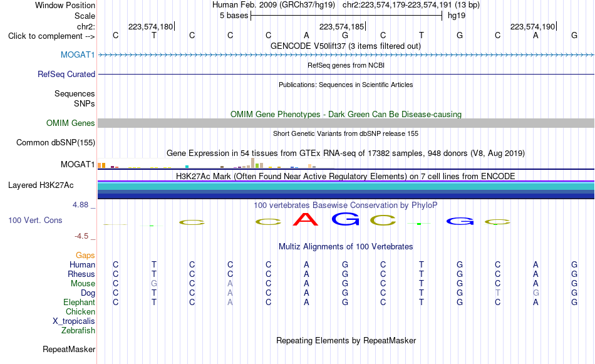Click the Scale label in ruler
Image resolution: width=595 pixels, height=364 pixels.
[x=85, y=16]
